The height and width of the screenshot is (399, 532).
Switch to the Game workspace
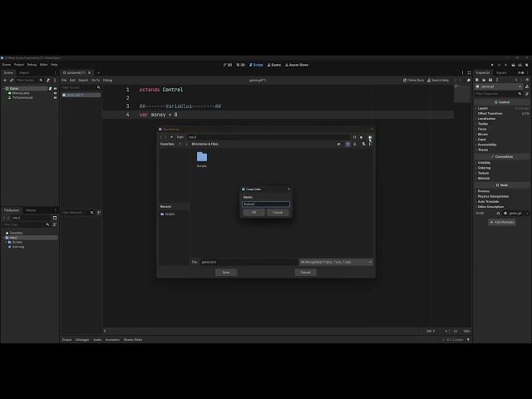coord(274,65)
